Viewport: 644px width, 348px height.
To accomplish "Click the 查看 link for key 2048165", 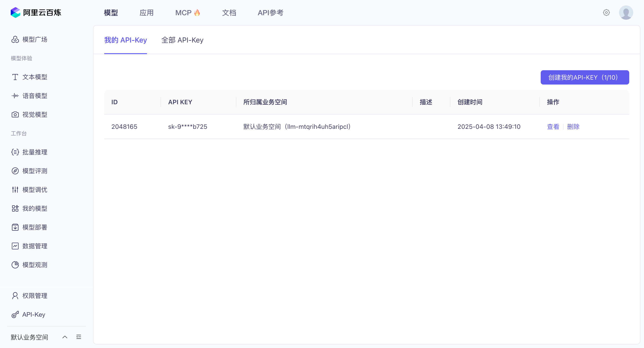I will 553,127.
